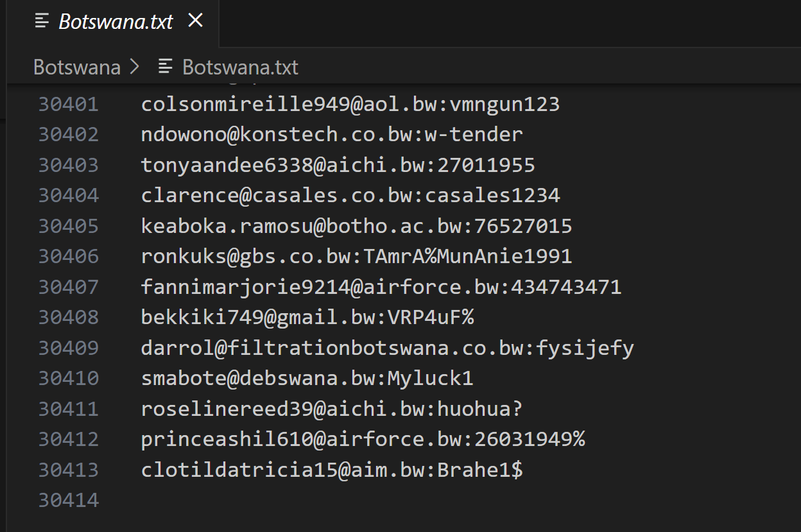The width and height of the screenshot is (801, 532).
Task: Select line number 30402 in the gutter
Action: click(x=69, y=134)
